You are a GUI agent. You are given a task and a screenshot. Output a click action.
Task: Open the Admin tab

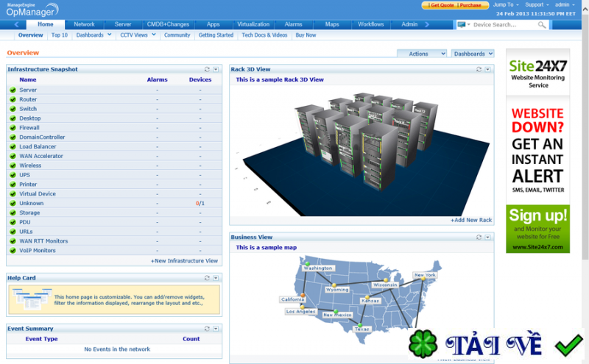pyautogui.click(x=409, y=24)
